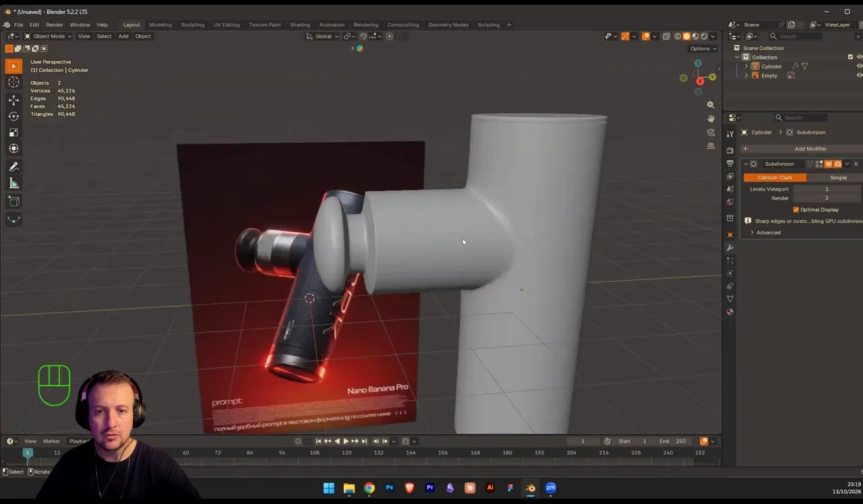Image resolution: width=863 pixels, height=504 pixels.
Task: Click the Add Modifier button
Action: [802, 149]
